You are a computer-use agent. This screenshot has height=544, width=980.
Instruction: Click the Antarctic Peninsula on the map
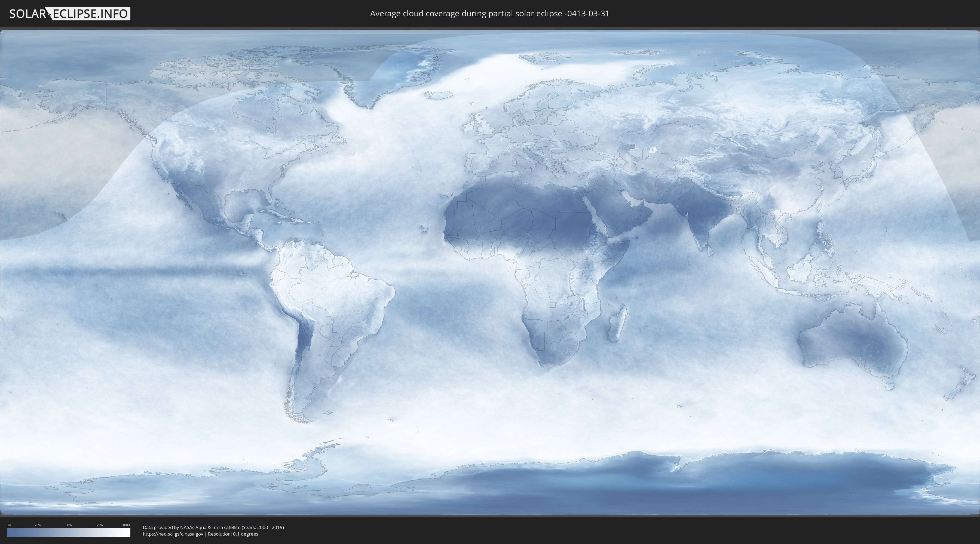318,450
